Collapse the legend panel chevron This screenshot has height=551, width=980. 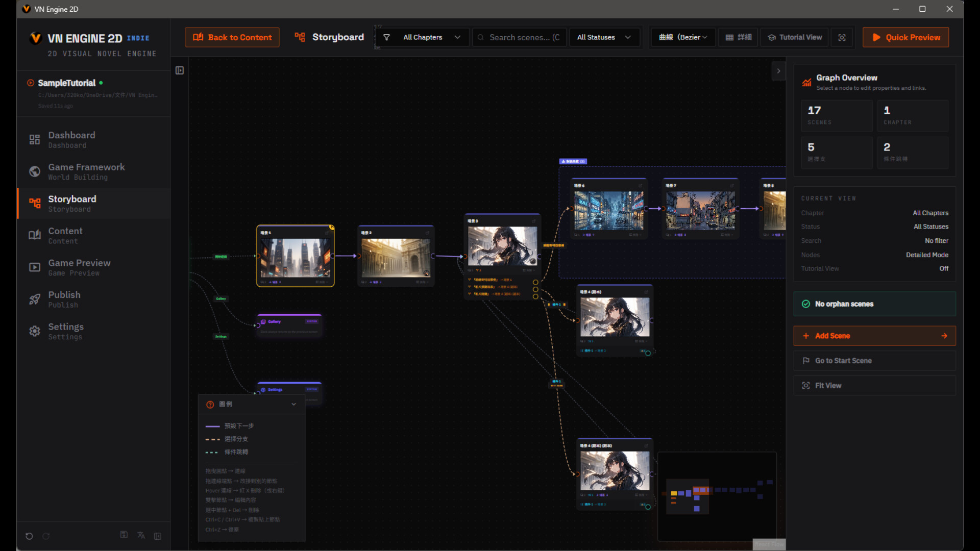pos(293,405)
